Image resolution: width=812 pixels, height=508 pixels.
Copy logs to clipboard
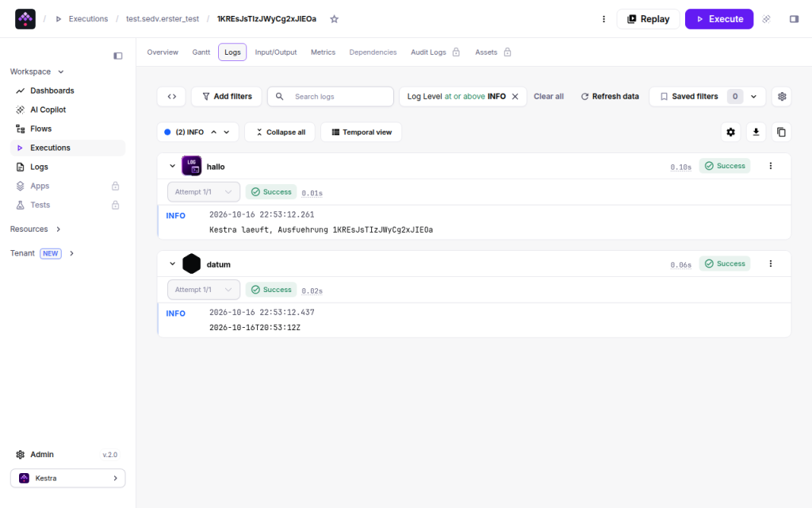[781, 133]
